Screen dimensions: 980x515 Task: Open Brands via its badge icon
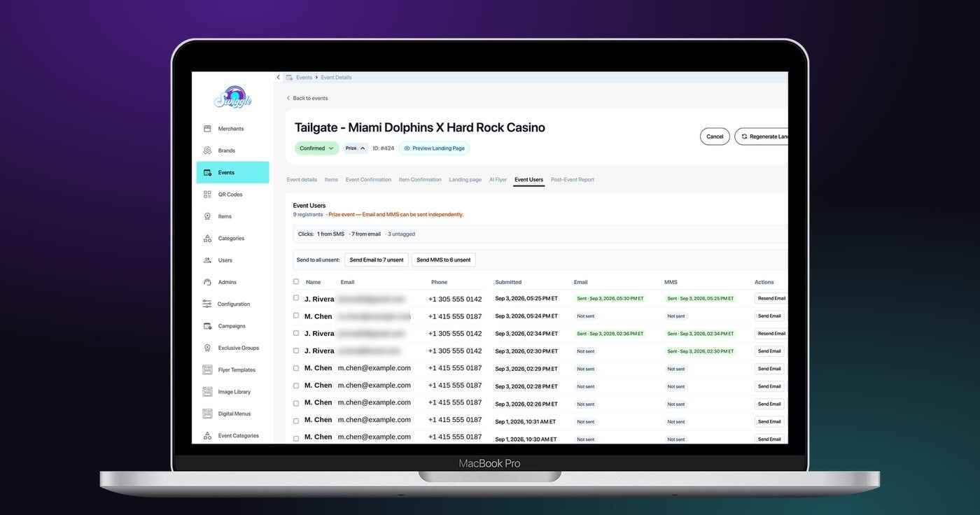point(207,150)
